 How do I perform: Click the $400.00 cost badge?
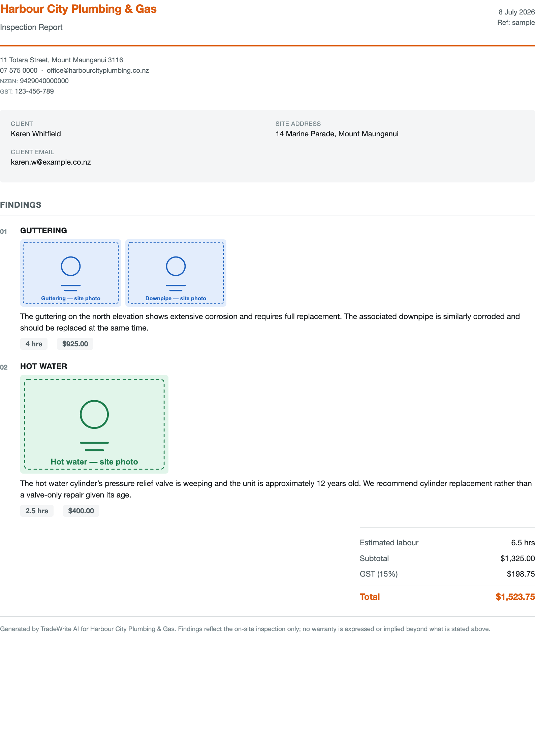[81, 511]
